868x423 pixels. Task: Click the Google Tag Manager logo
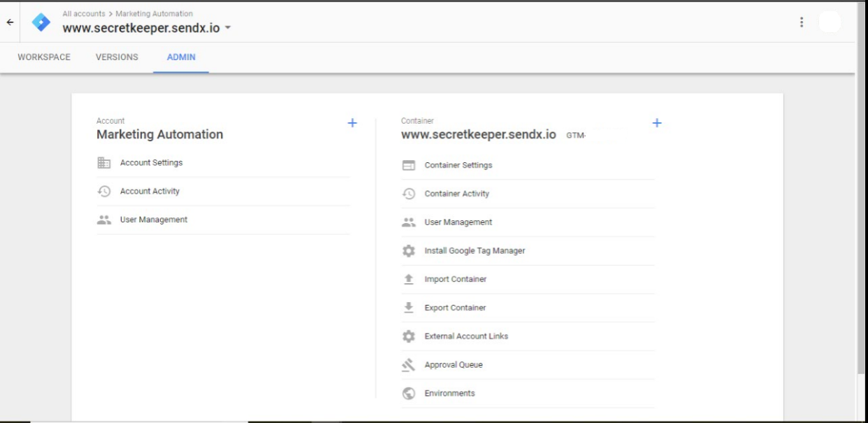tap(41, 22)
